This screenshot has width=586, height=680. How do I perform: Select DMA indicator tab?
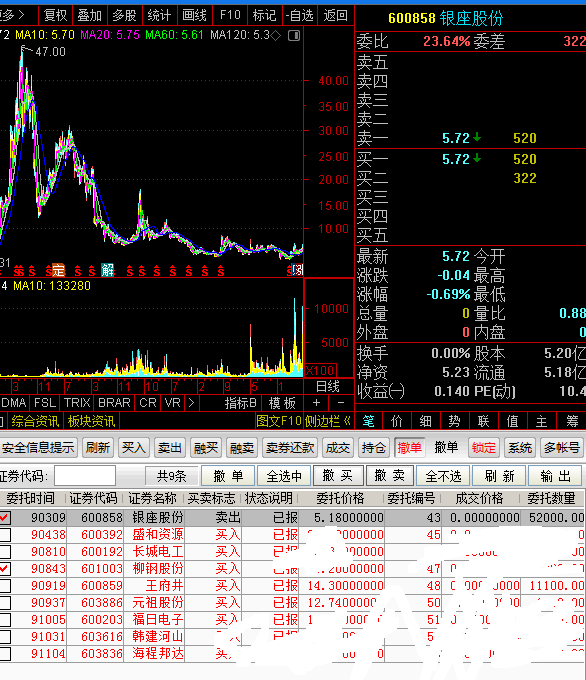[14, 403]
